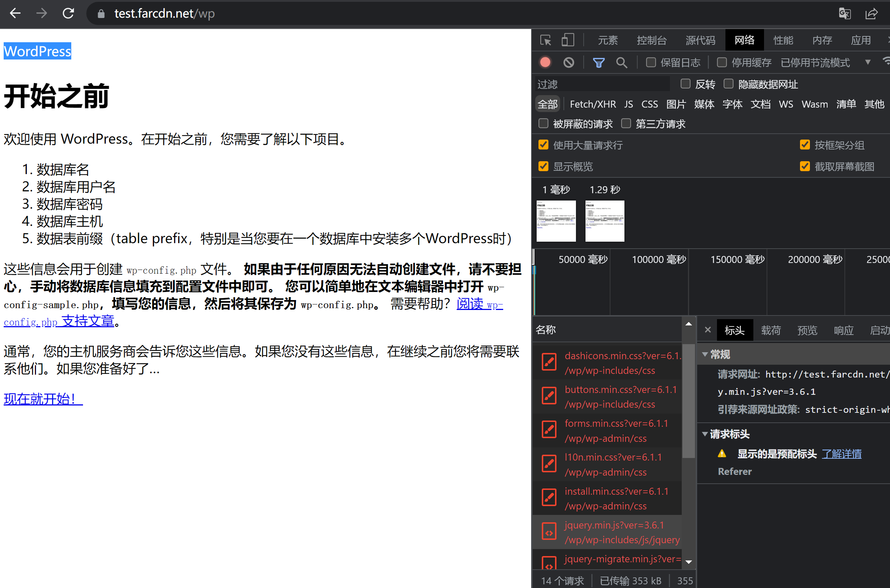The width and height of the screenshot is (890, 588).
Task: Select the 1 毫秒 screenshot thumbnail
Action: click(556, 221)
